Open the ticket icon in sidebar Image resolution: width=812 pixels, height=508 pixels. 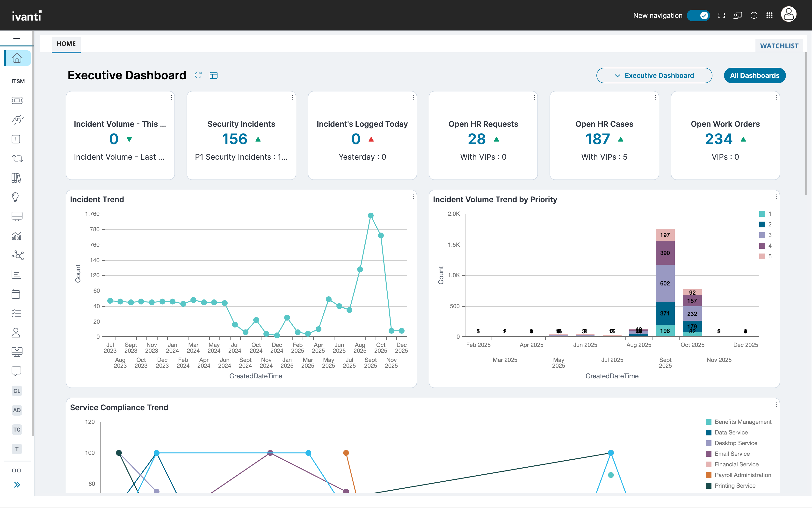(17, 100)
